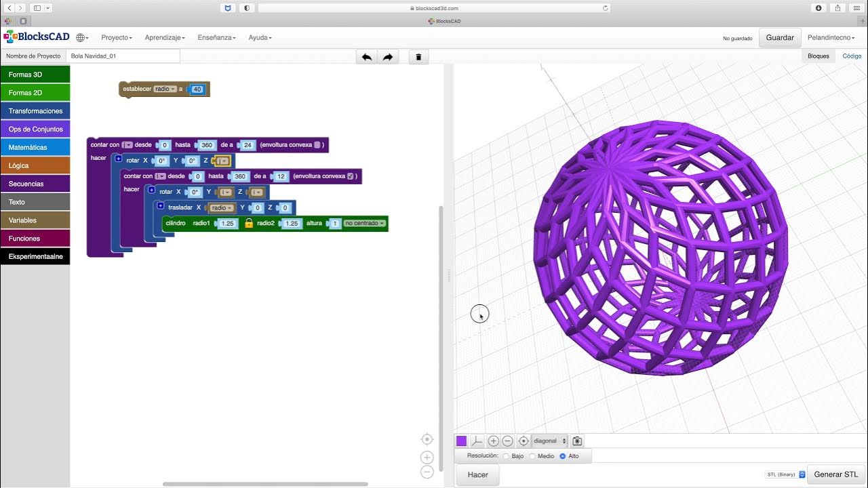Select Medio resolution
Viewport: 868px width, 488px height.
point(532,456)
